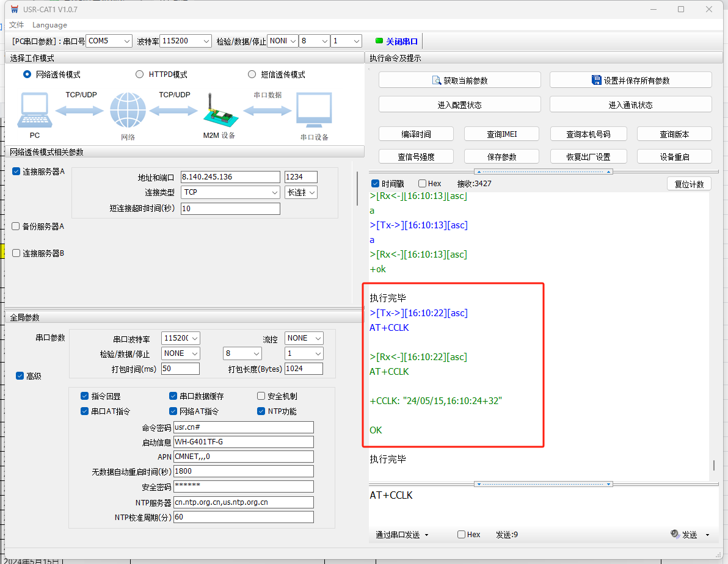The width and height of the screenshot is (728, 564).
Task: Click the NTP服务器 input field
Action: coord(243,502)
